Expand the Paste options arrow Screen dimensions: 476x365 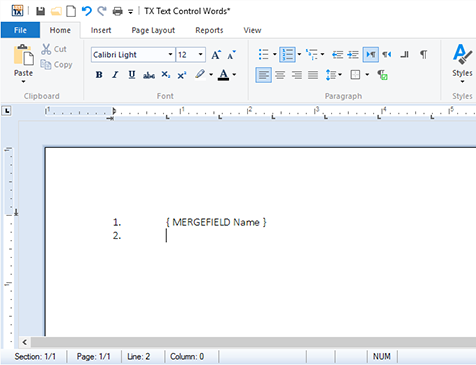click(23, 82)
